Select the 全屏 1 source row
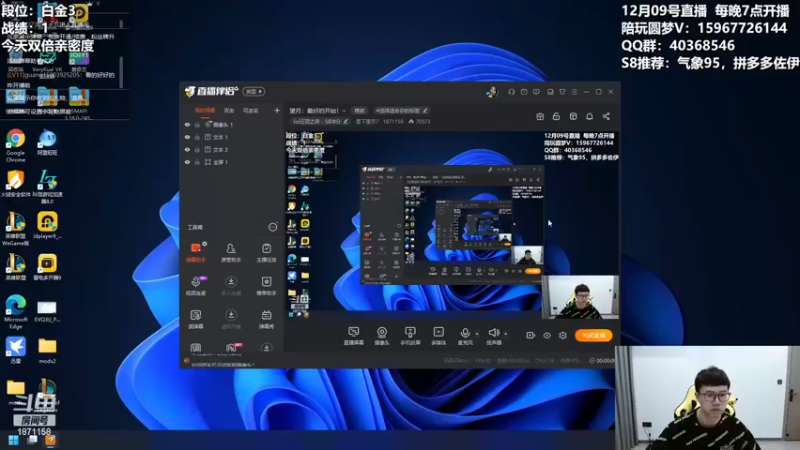 (x=232, y=162)
